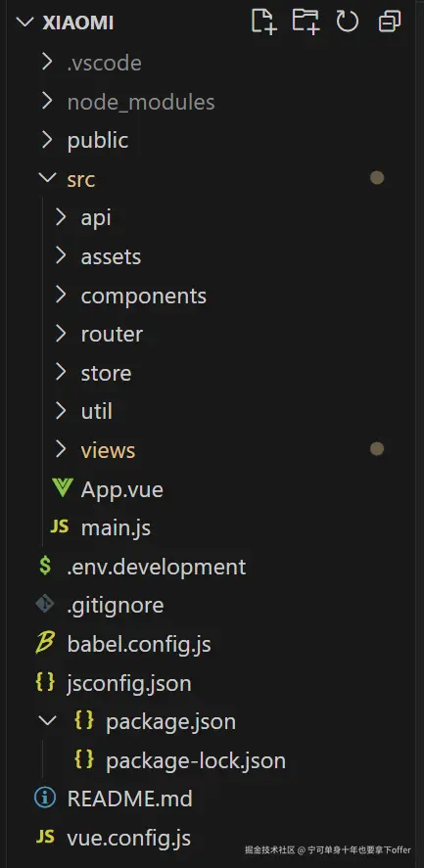Open vue.config.js file
Screen dimensions: 424x868
129,837
